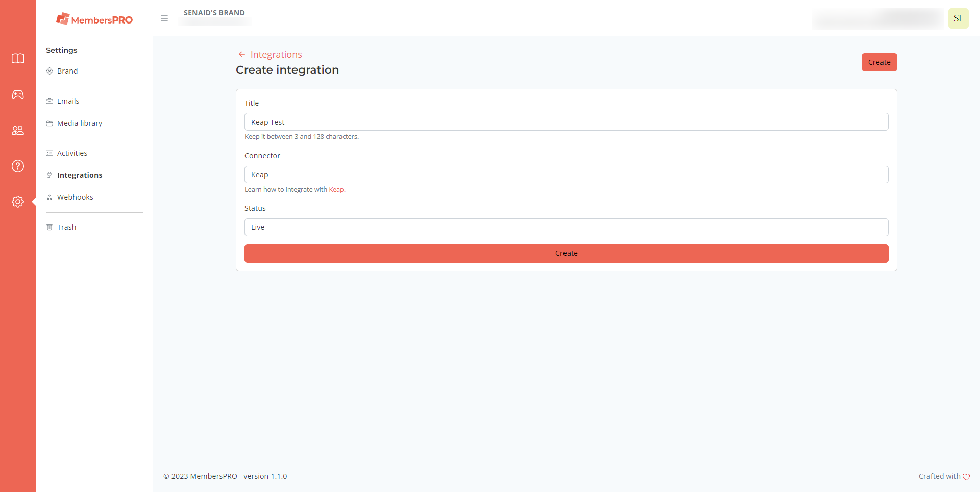The width and height of the screenshot is (980, 492).
Task: Open the members (people) icon in the sidebar
Action: pos(18,130)
